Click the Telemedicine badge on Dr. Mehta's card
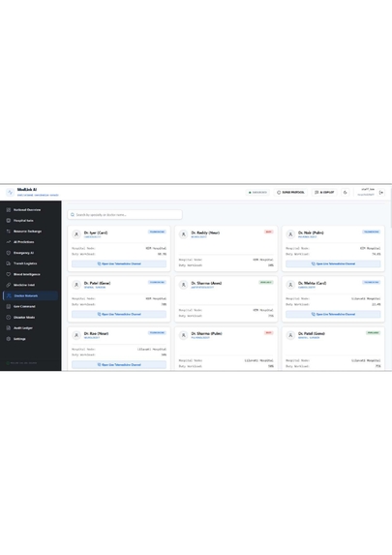This screenshot has height=555, width=392. point(371,282)
